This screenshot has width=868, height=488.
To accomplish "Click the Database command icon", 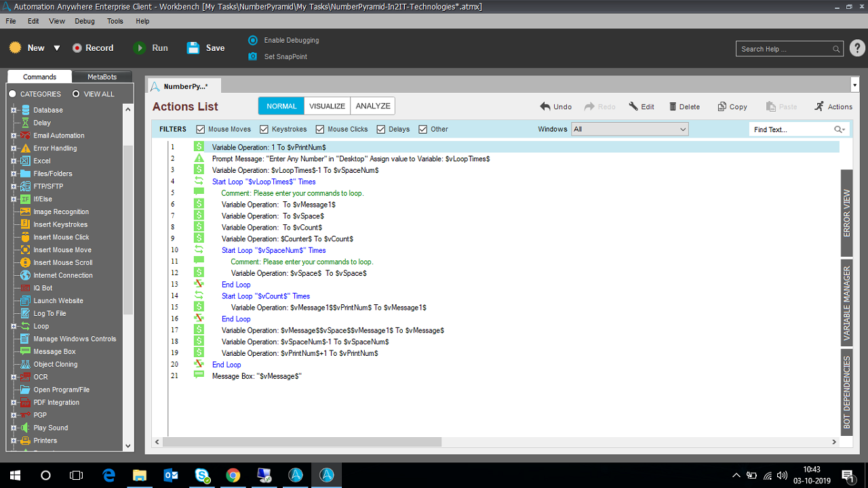I will (24, 110).
